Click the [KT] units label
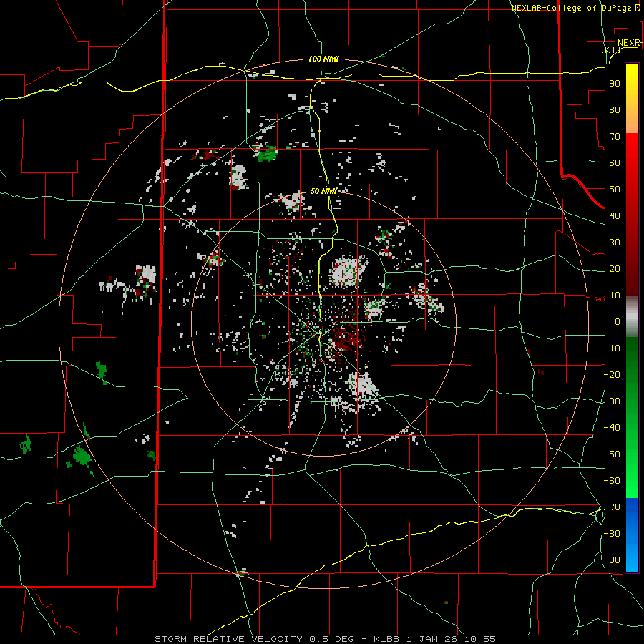 [611, 49]
